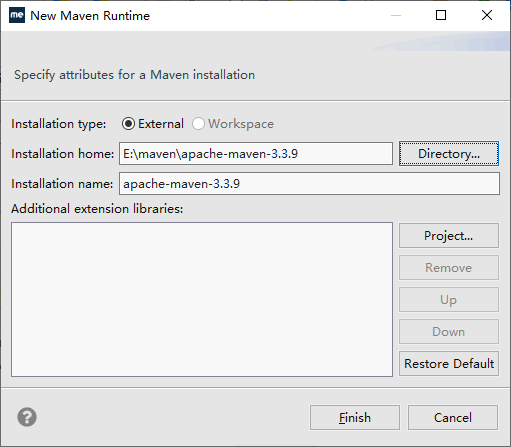Click the Installation home path field
The height and width of the screenshot is (447, 511).
tap(256, 154)
